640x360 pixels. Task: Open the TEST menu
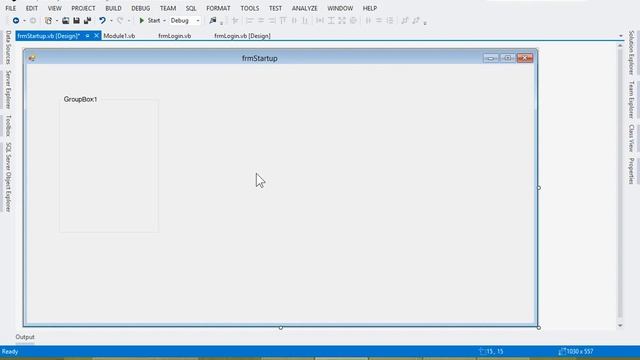275,8
